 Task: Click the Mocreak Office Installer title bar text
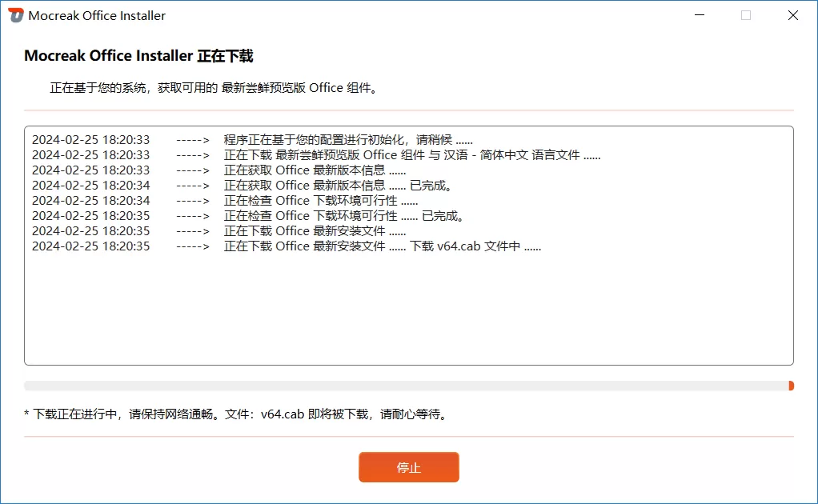click(96, 14)
